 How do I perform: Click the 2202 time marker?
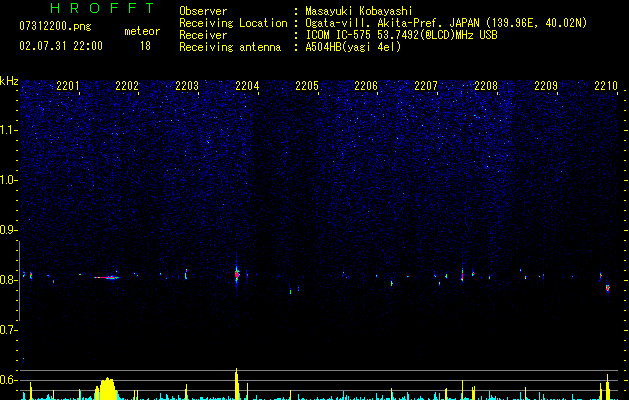tap(127, 85)
